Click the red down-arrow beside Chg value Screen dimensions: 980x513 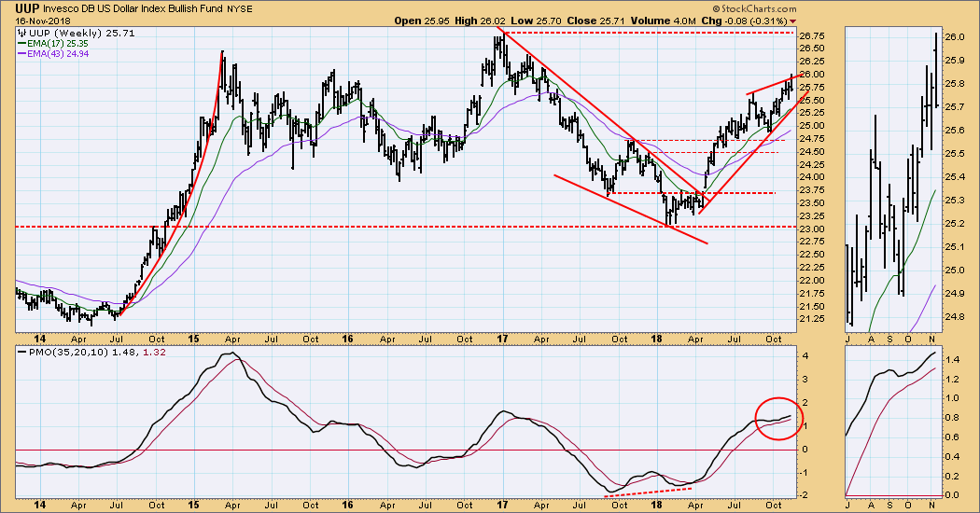pyautogui.click(x=793, y=21)
